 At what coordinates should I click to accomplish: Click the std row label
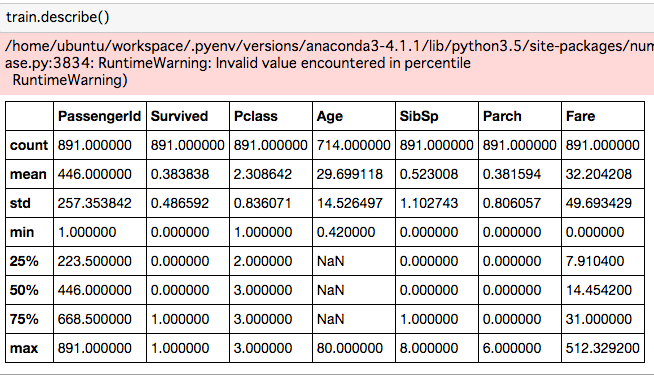click(x=20, y=203)
